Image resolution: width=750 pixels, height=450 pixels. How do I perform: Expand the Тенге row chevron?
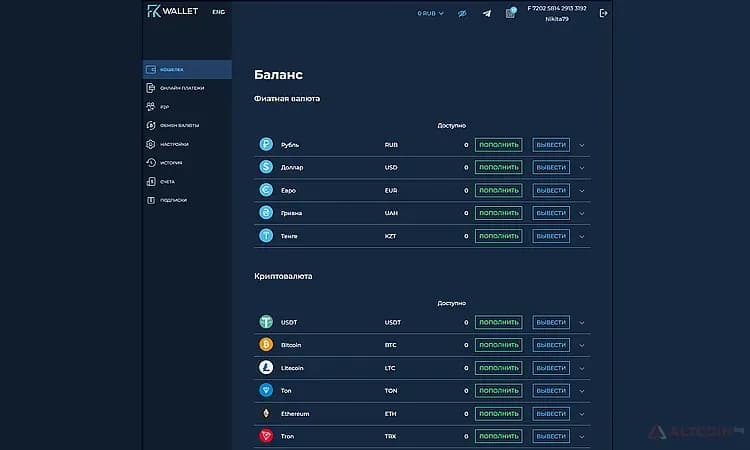[582, 236]
